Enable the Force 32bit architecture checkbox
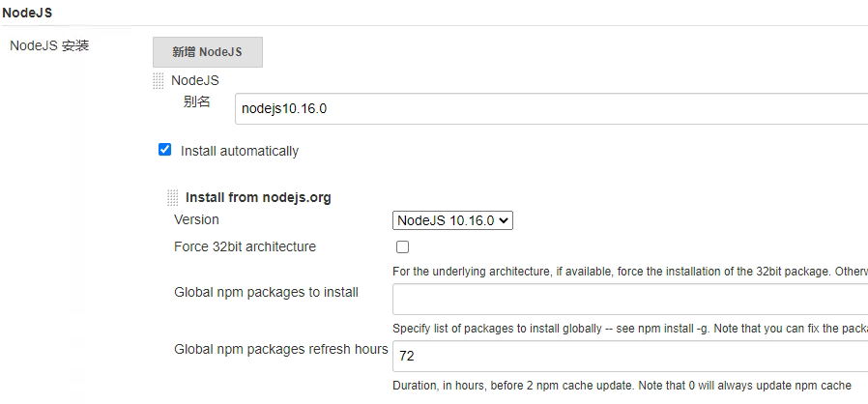 [402, 246]
